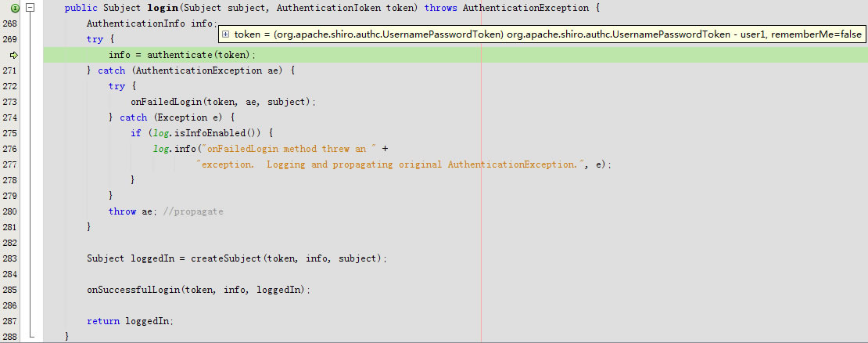Click line number 273 in the gutter
Screen dimensions: 868x343
pyautogui.click(x=10, y=102)
